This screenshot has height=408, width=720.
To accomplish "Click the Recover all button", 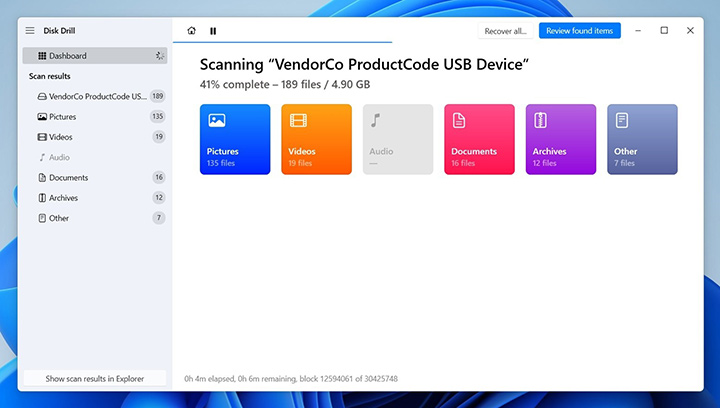I will [505, 31].
